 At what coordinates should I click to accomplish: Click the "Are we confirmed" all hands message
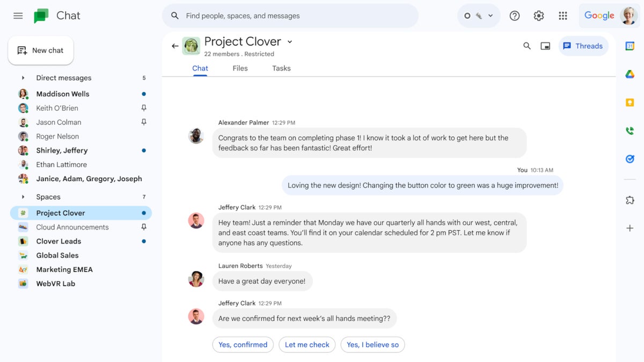point(304,319)
